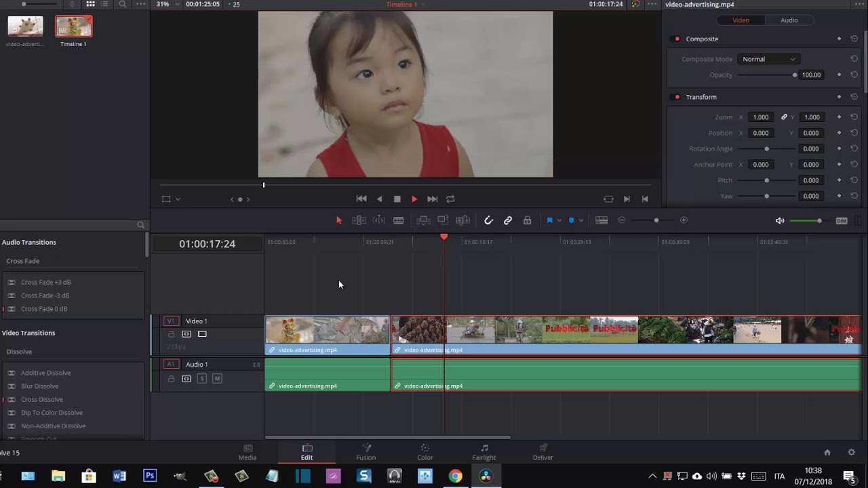Go to first frame in viewer
This screenshot has height=488, width=868.
pyautogui.click(x=361, y=199)
